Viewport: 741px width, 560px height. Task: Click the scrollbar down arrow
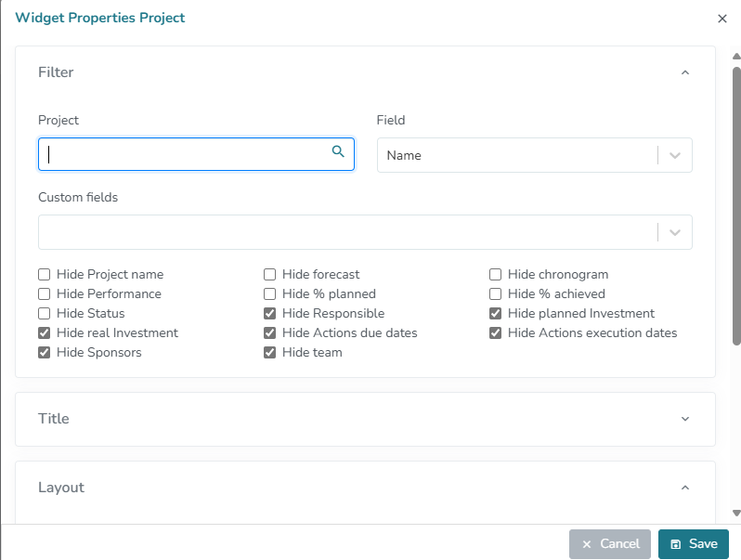tap(736, 513)
